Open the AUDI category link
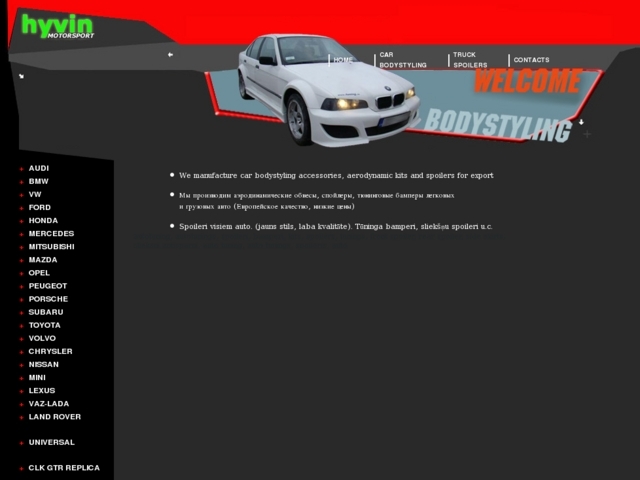 (39, 168)
